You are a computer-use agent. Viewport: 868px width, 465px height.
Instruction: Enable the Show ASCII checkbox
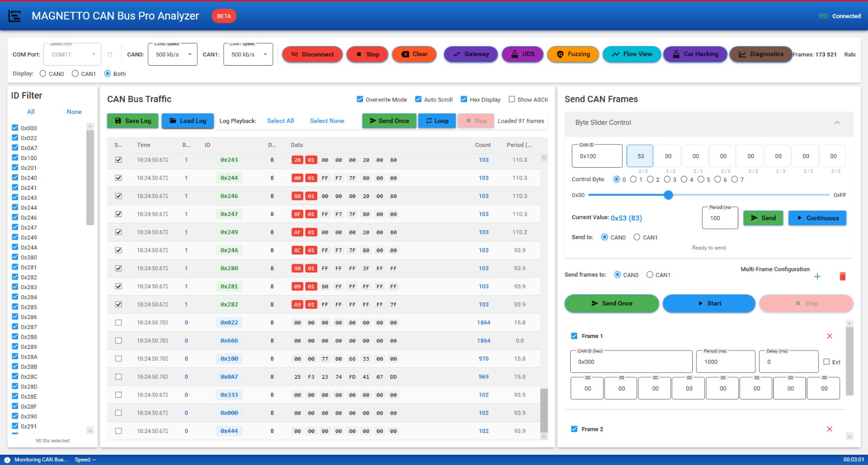point(512,99)
